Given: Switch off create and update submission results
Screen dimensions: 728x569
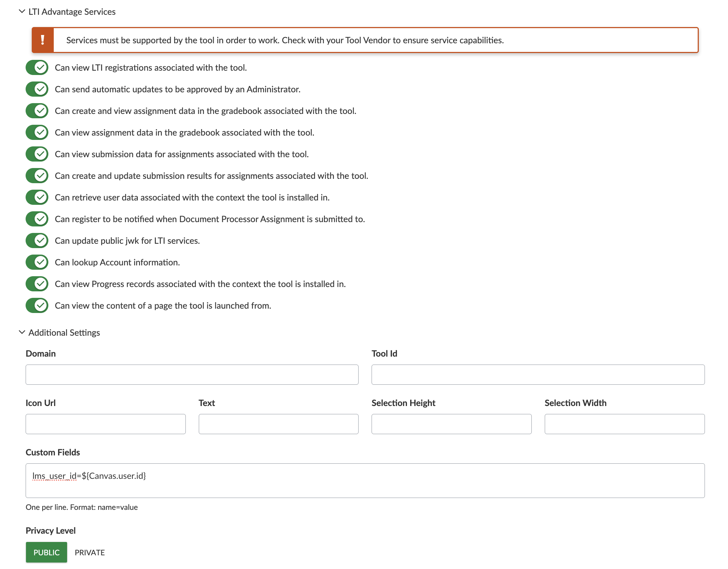Looking at the screenshot, I should tap(37, 176).
